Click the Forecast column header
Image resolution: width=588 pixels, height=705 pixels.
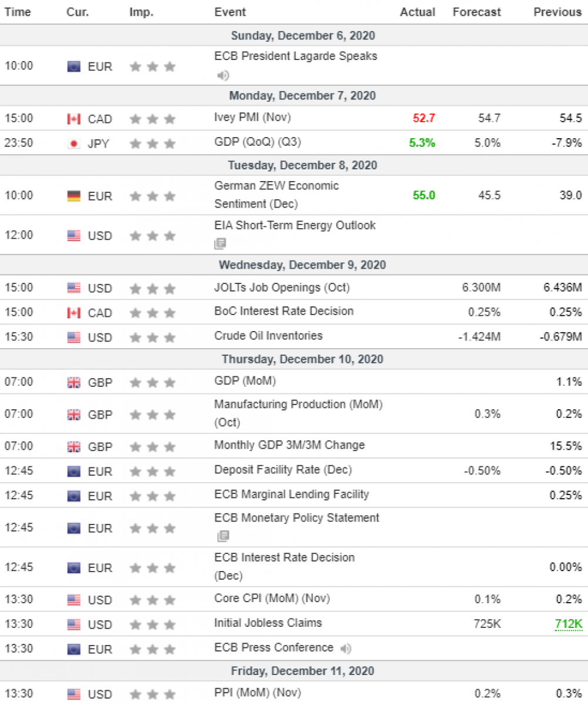[476, 12]
